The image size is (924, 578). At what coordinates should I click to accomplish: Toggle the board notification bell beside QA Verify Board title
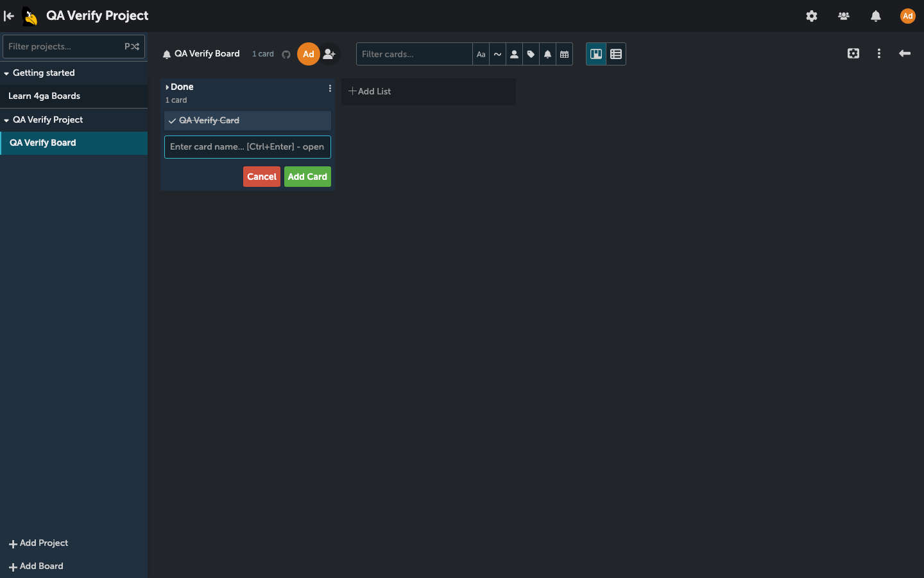point(167,55)
